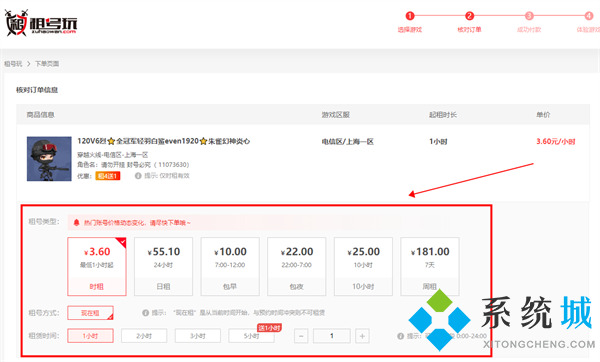Select 3小时 rental duration

(198, 336)
